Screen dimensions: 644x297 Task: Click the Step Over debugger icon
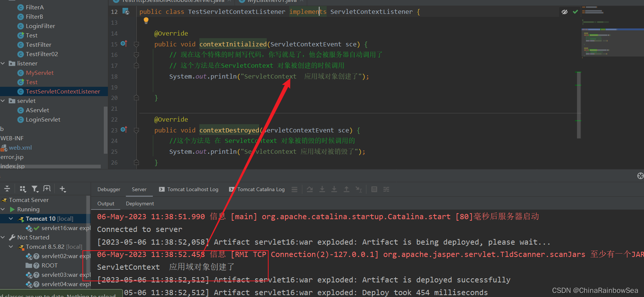tap(310, 189)
